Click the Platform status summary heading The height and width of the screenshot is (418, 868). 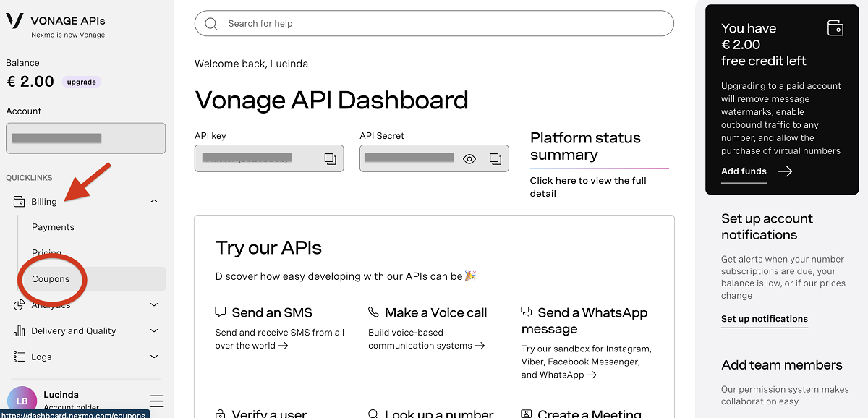pyautogui.click(x=585, y=146)
